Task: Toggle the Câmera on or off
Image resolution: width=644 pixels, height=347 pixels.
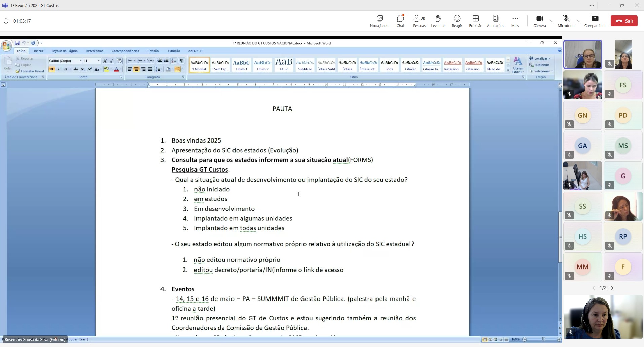Action: (x=540, y=21)
